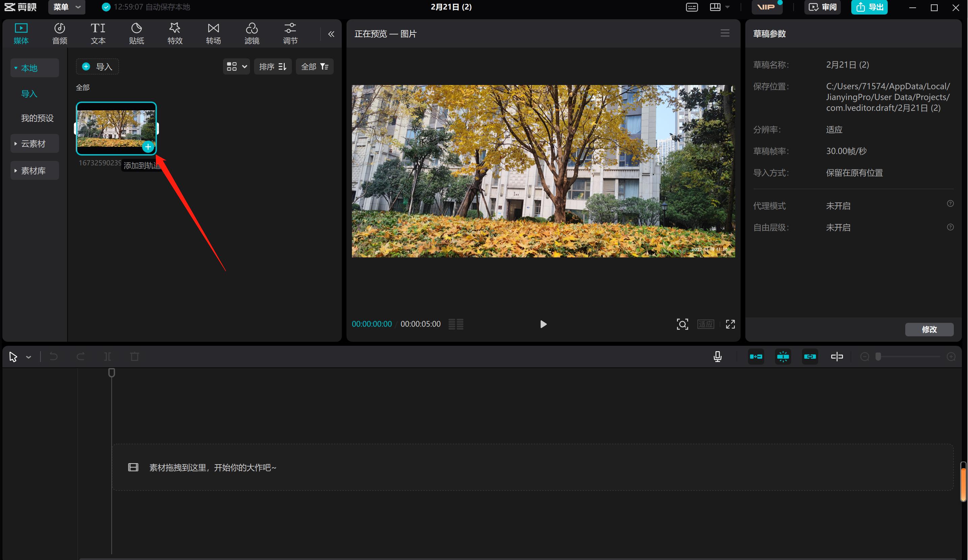Click the add-to-track plus icon on thumbnail
This screenshot has width=968, height=560.
148,147
